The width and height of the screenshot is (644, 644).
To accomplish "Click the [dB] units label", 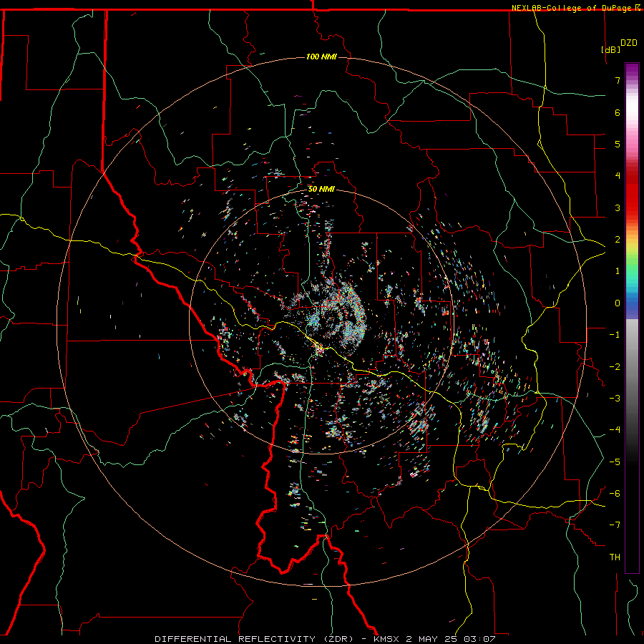I will click(x=611, y=49).
